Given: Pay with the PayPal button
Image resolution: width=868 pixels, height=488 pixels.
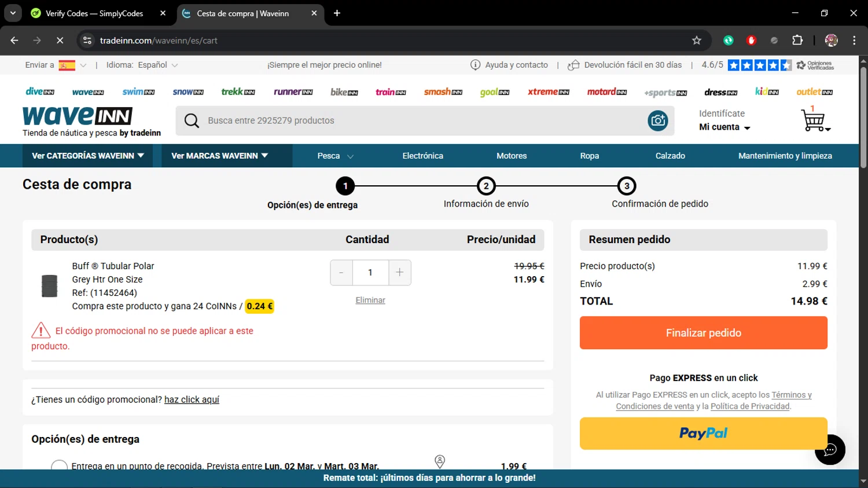Looking at the screenshot, I should click(704, 434).
